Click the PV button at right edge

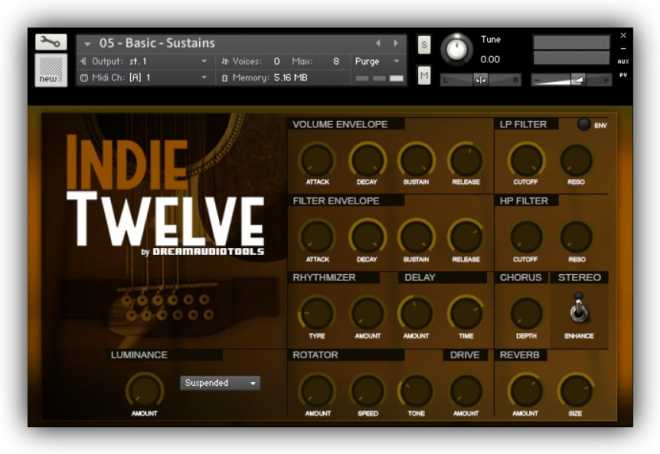pos(623,75)
